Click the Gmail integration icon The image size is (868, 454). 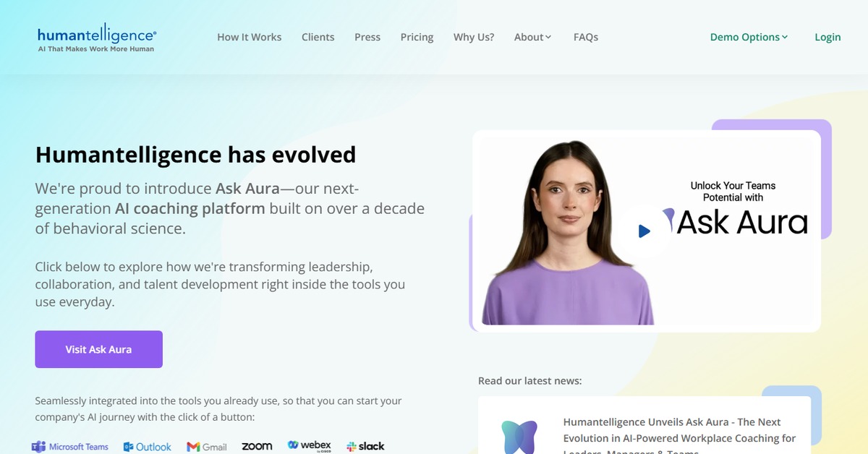click(207, 447)
